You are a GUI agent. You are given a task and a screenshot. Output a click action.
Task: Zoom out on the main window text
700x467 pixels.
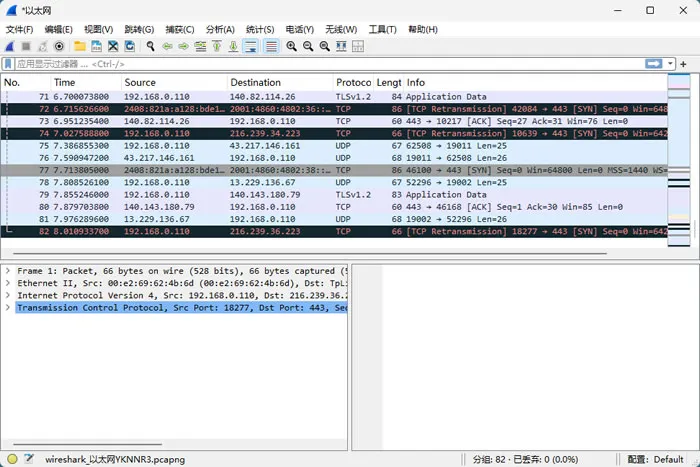(x=308, y=46)
